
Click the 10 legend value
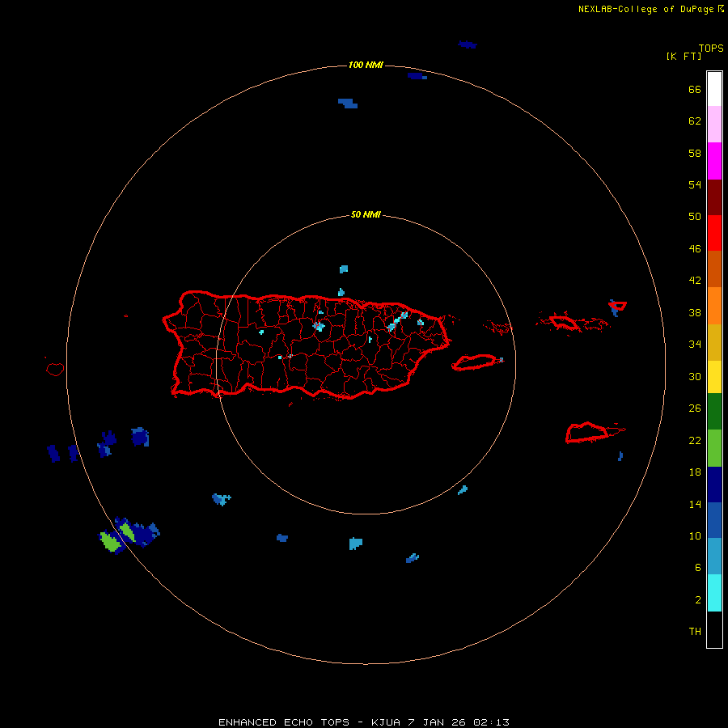pos(695,536)
